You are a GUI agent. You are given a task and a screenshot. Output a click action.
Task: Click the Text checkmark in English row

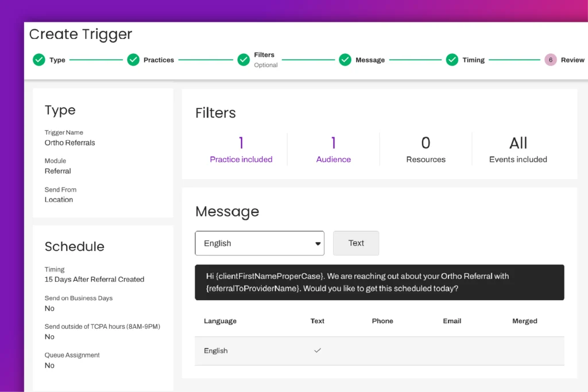point(318,351)
